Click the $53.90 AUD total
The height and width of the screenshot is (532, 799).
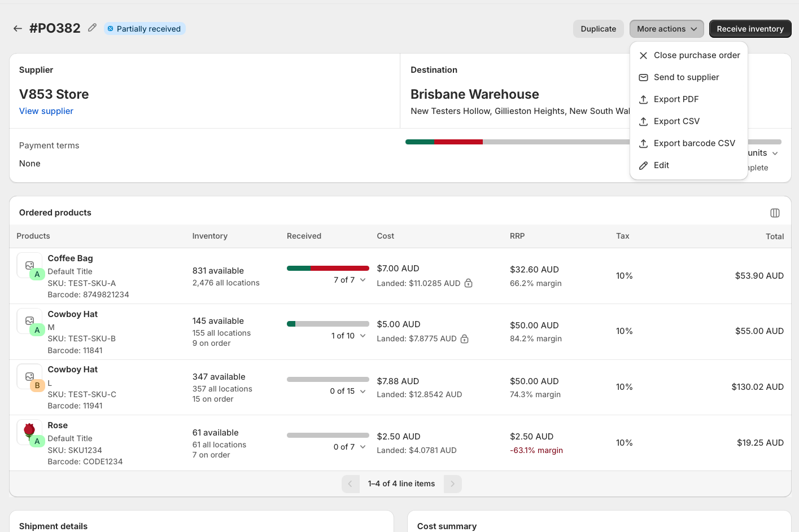[759, 276]
